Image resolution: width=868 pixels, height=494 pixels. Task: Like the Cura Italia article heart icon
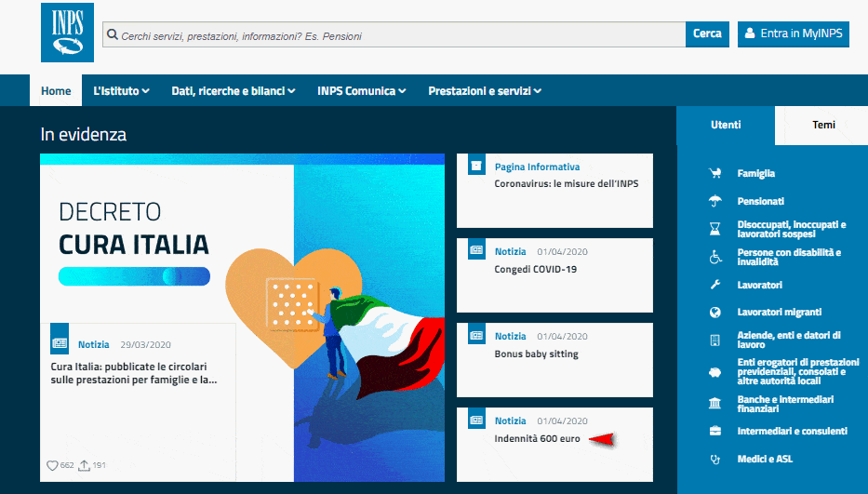tap(52, 466)
